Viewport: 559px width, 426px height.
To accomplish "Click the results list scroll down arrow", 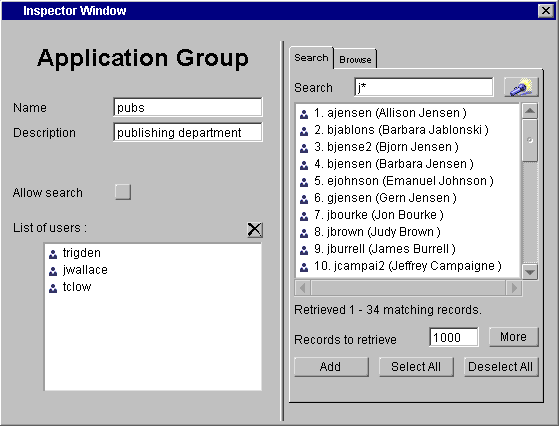I will [530, 272].
